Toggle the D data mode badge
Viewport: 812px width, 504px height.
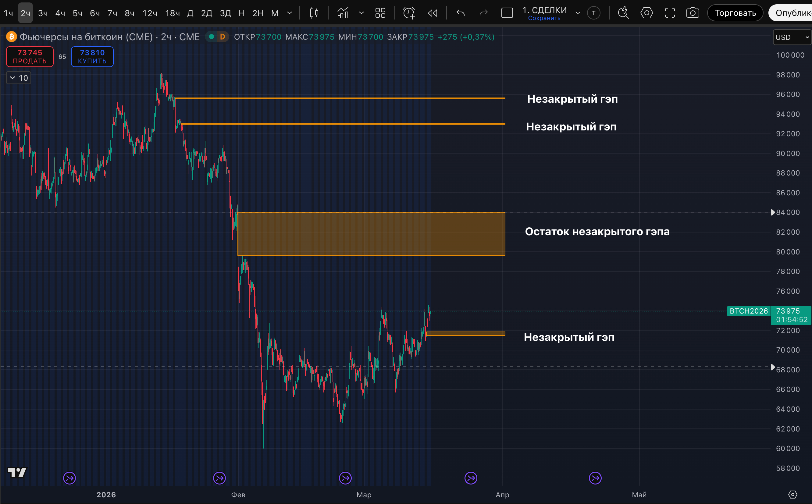tap(222, 37)
